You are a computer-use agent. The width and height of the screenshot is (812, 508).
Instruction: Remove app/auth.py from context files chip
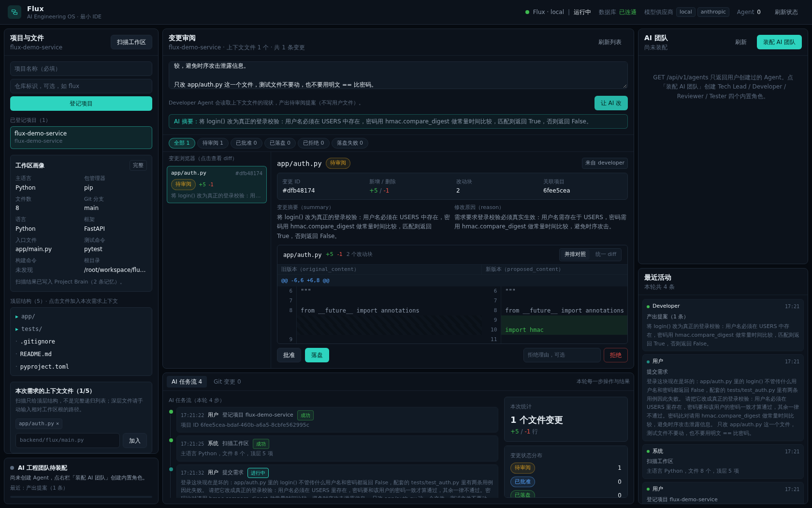(58, 424)
